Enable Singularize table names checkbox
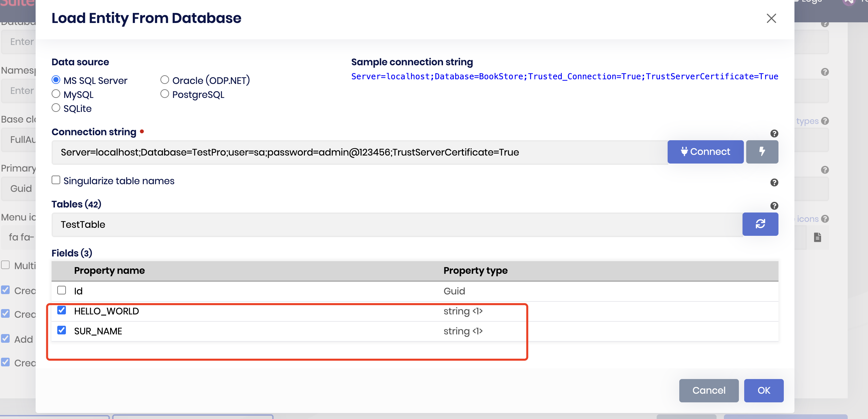 point(56,180)
